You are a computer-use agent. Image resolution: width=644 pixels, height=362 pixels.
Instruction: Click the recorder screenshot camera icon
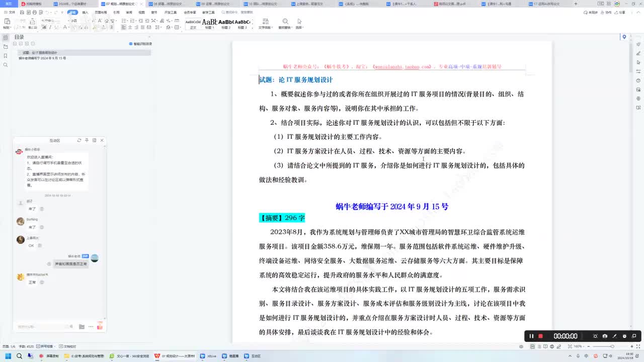click(x=605, y=336)
